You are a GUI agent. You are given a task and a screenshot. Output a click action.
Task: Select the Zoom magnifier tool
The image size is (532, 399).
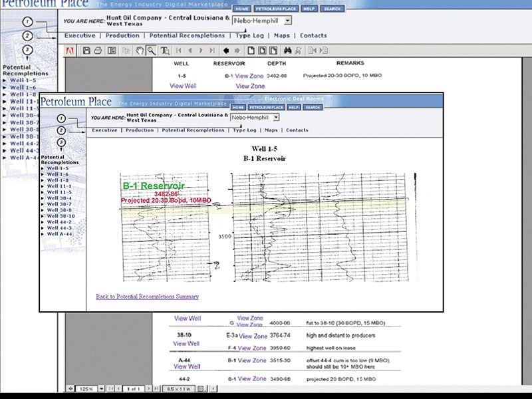click(x=152, y=51)
